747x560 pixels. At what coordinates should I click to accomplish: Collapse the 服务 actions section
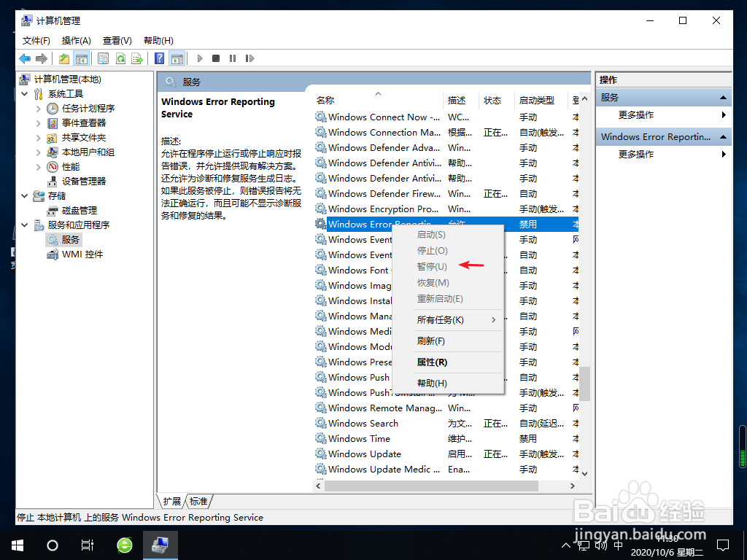pos(723,98)
